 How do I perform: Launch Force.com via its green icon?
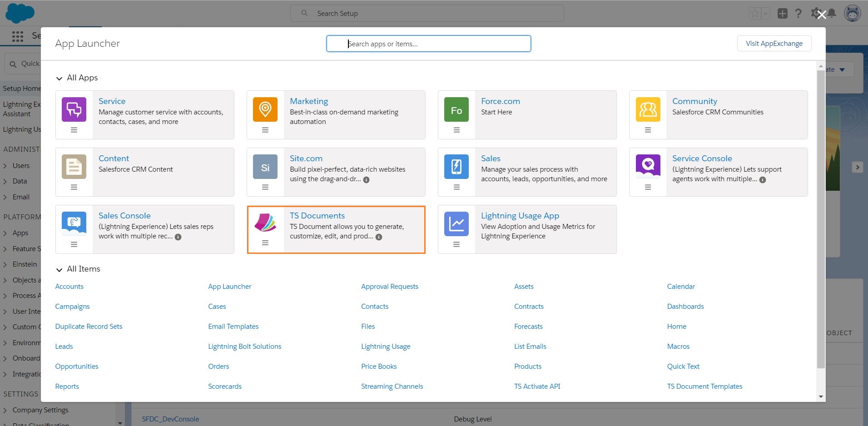coord(456,109)
